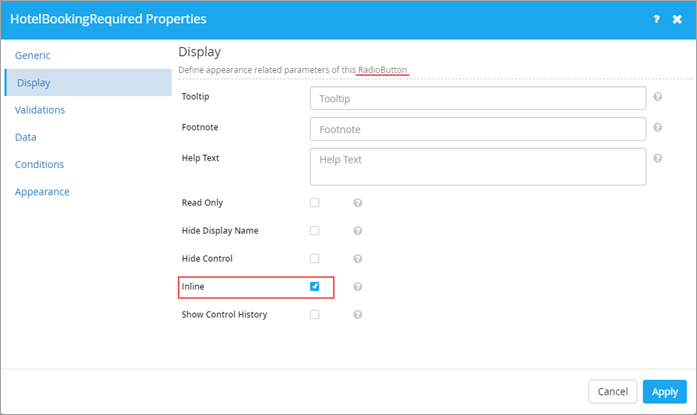Click the help icon beside the Help Text field
Screen dimensions: 697x415
click(x=657, y=158)
